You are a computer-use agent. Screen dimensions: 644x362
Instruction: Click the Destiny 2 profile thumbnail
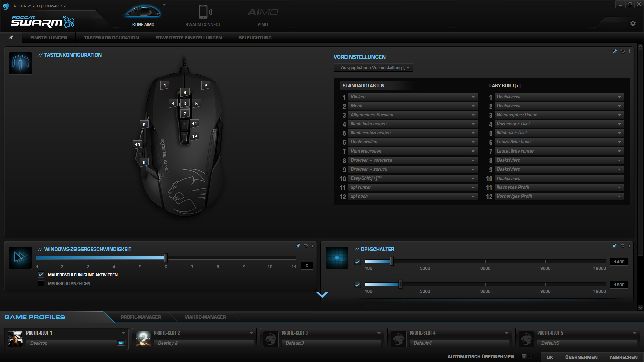point(143,339)
